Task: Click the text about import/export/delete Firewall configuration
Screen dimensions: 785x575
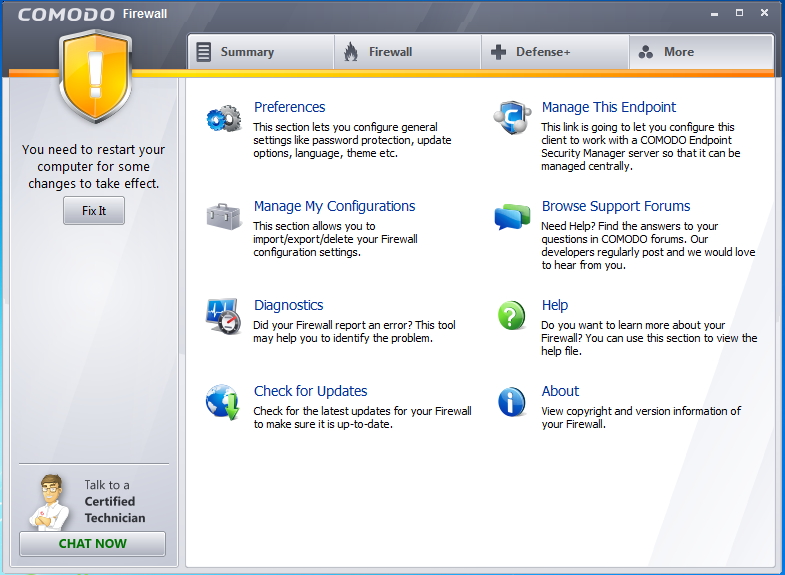Action: (x=335, y=239)
